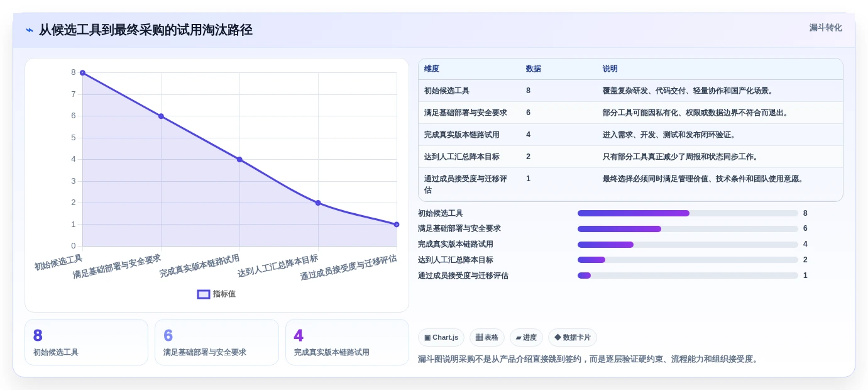The image size is (868, 390).
Task: Click description 覆盖复杂研发、代码交付 in table
Action: pos(689,91)
